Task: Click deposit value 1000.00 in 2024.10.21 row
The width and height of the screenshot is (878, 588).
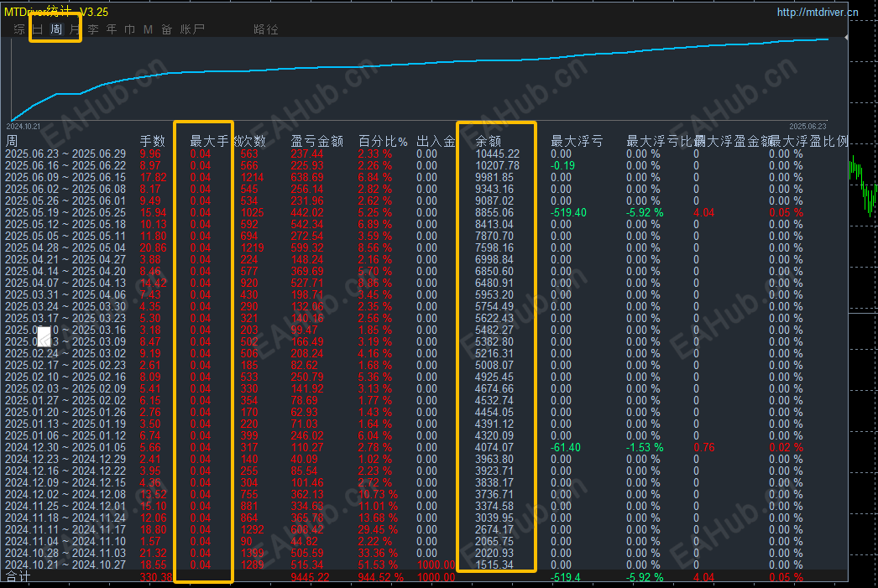Action: point(436,565)
